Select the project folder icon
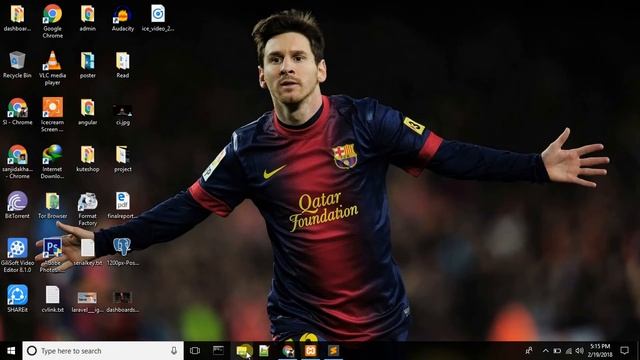 [122, 159]
